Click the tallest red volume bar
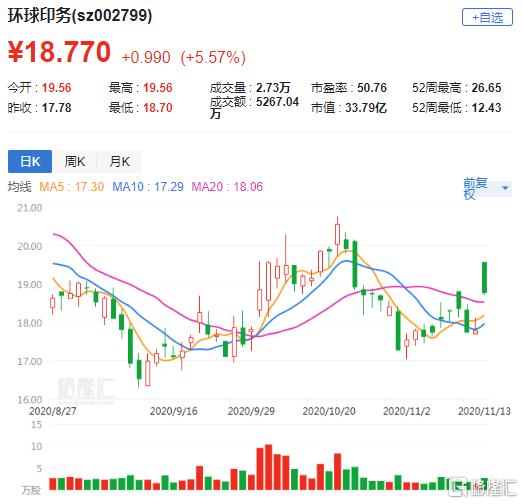The height and width of the screenshot is (504, 523). (x=269, y=467)
